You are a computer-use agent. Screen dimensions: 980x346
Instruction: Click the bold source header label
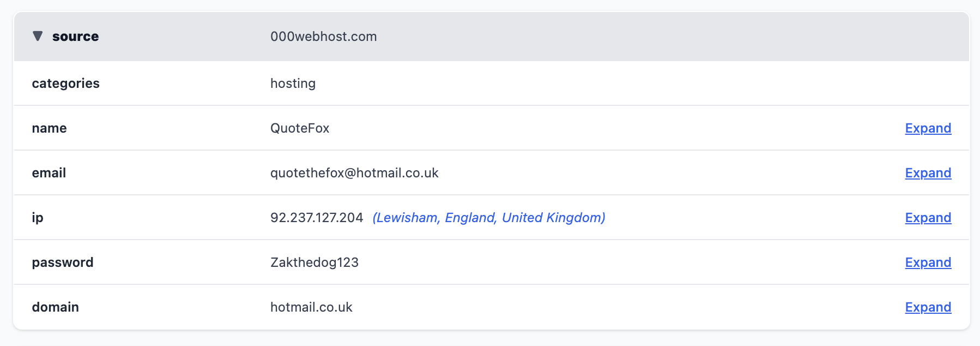(75, 37)
